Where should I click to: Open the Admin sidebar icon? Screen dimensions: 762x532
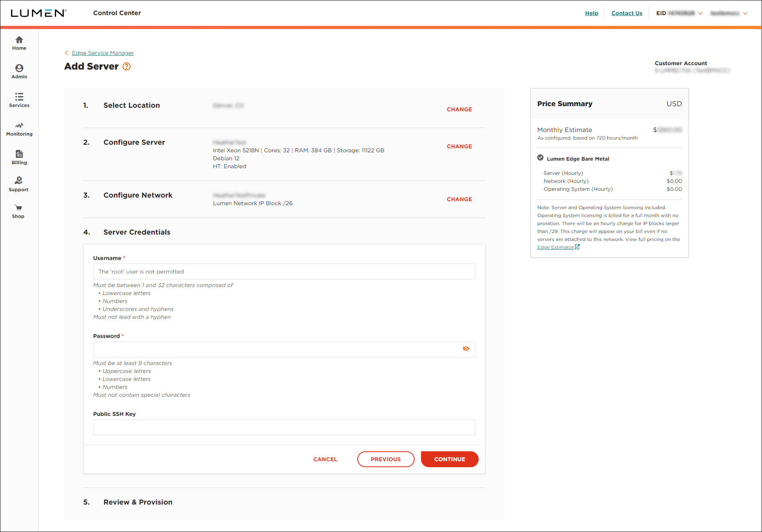[x=19, y=68]
